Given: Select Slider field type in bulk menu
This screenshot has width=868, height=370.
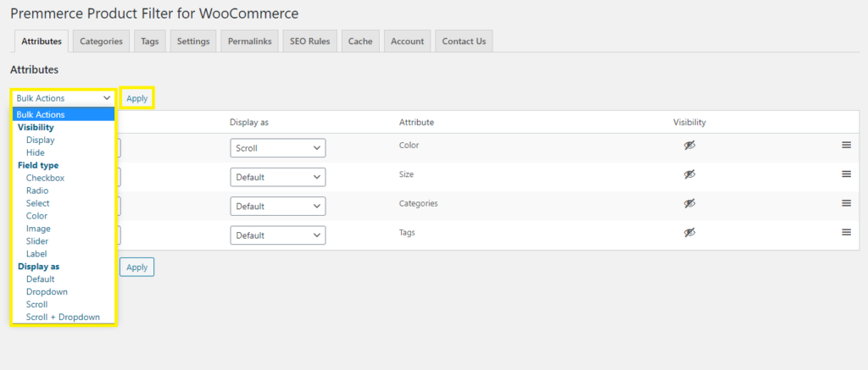Looking at the screenshot, I should [x=37, y=241].
